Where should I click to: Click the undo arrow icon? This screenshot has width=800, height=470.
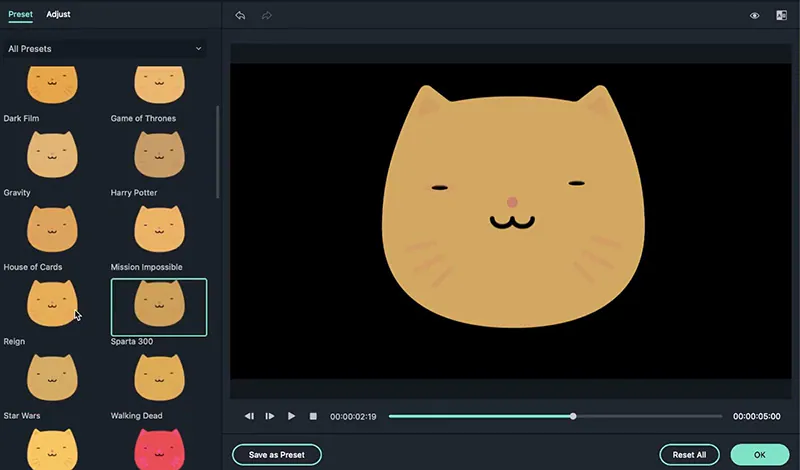coord(240,15)
